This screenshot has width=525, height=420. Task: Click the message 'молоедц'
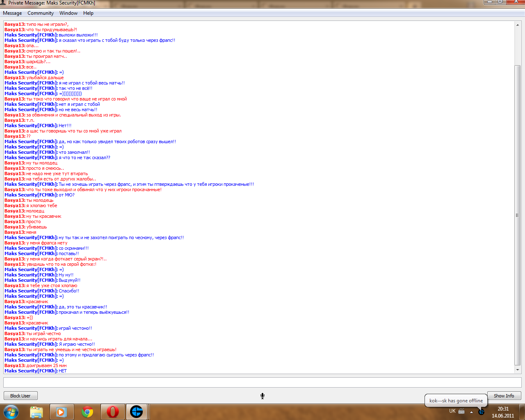pos(35,211)
